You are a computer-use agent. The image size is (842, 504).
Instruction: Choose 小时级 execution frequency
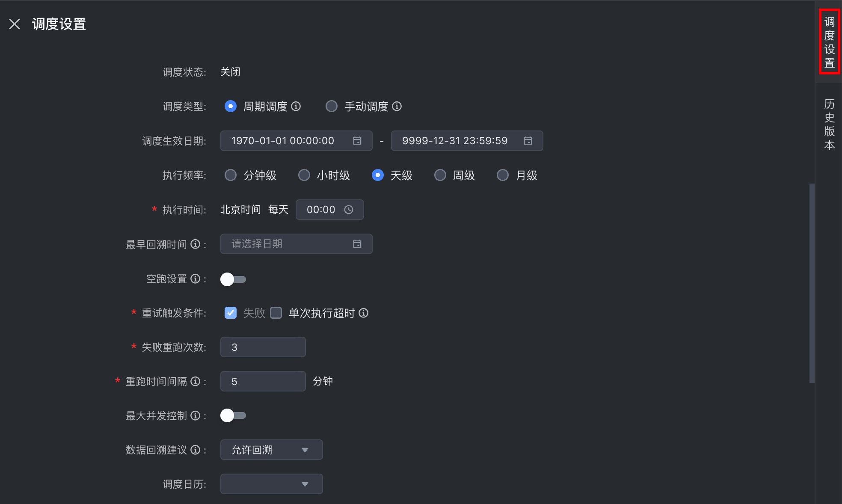click(304, 175)
